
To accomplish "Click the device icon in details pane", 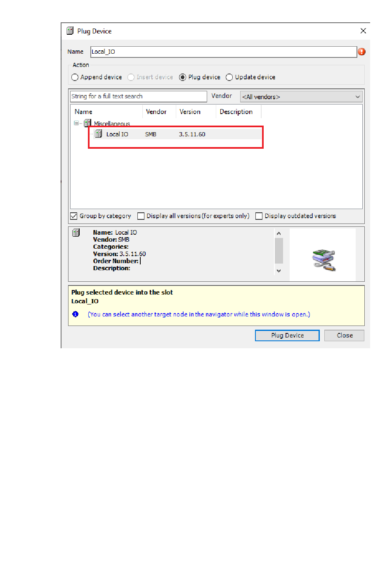I will point(76,233).
